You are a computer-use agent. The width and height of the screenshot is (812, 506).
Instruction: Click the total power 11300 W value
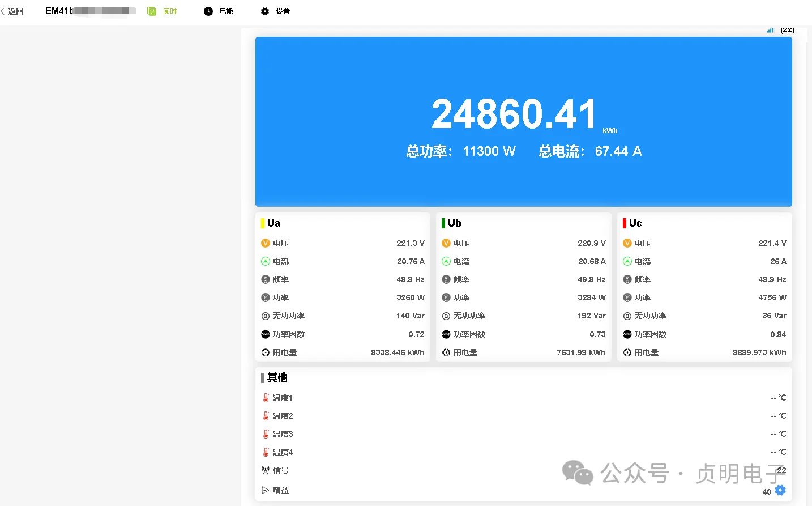(x=489, y=151)
